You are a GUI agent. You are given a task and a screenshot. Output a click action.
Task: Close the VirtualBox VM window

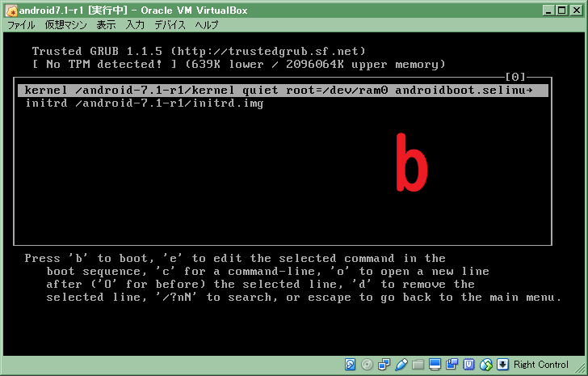coord(576,11)
